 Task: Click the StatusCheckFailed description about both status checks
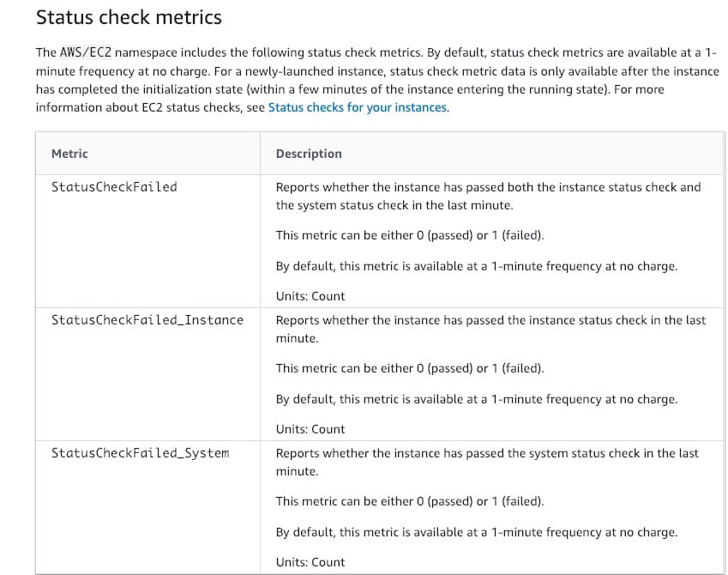488,196
